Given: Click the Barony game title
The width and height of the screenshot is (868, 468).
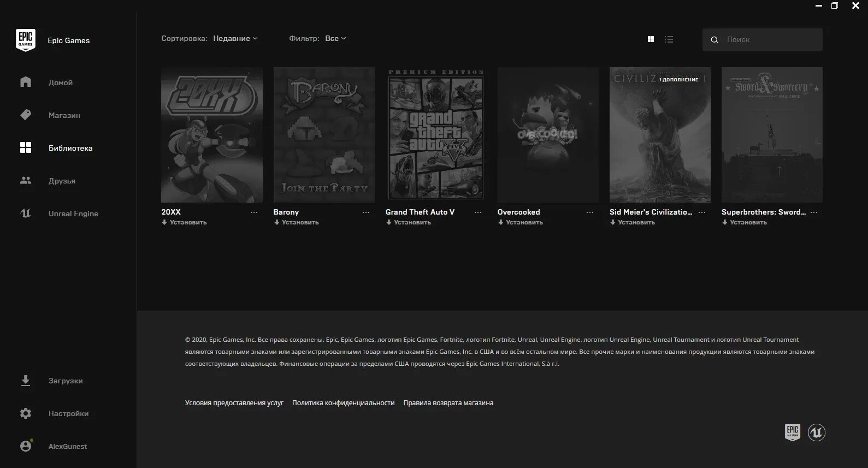Looking at the screenshot, I should [286, 212].
